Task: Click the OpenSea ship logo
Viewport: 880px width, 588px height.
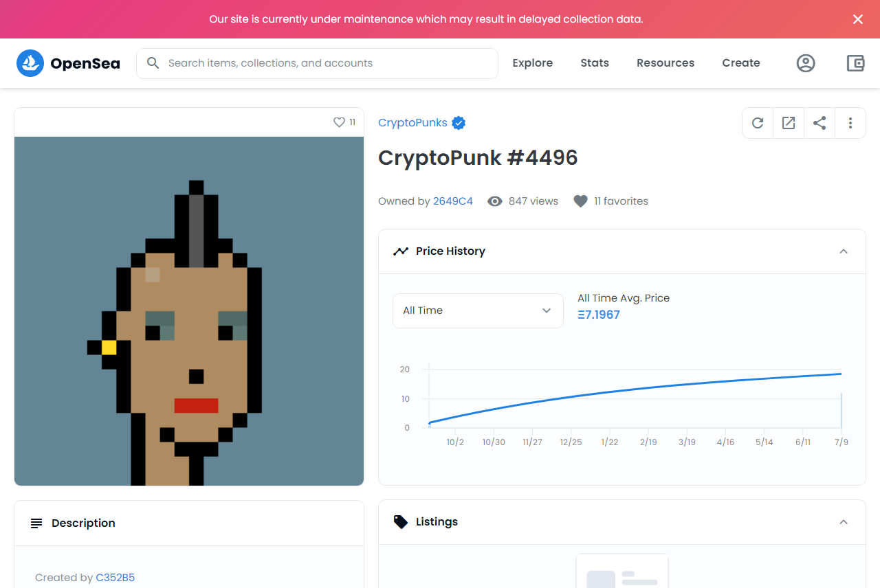Action: tap(30, 63)
